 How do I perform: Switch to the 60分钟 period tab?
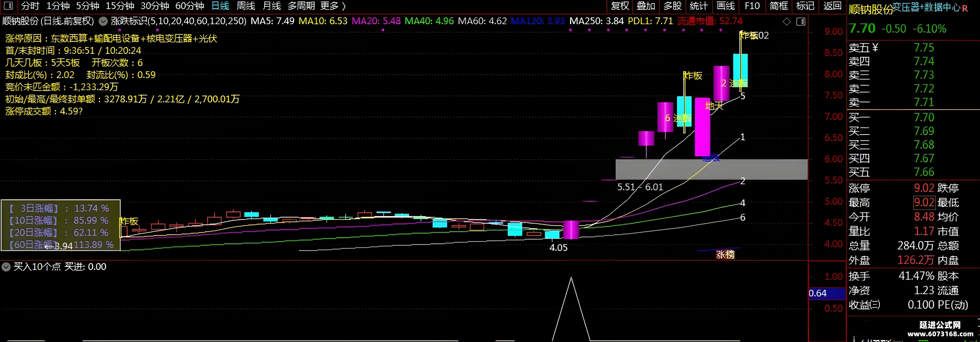click(190, 6)
